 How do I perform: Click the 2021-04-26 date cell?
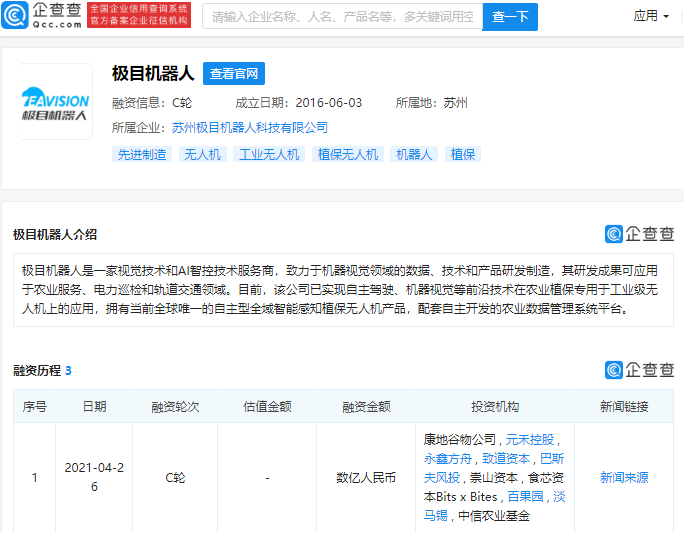[x=94, y=477]
